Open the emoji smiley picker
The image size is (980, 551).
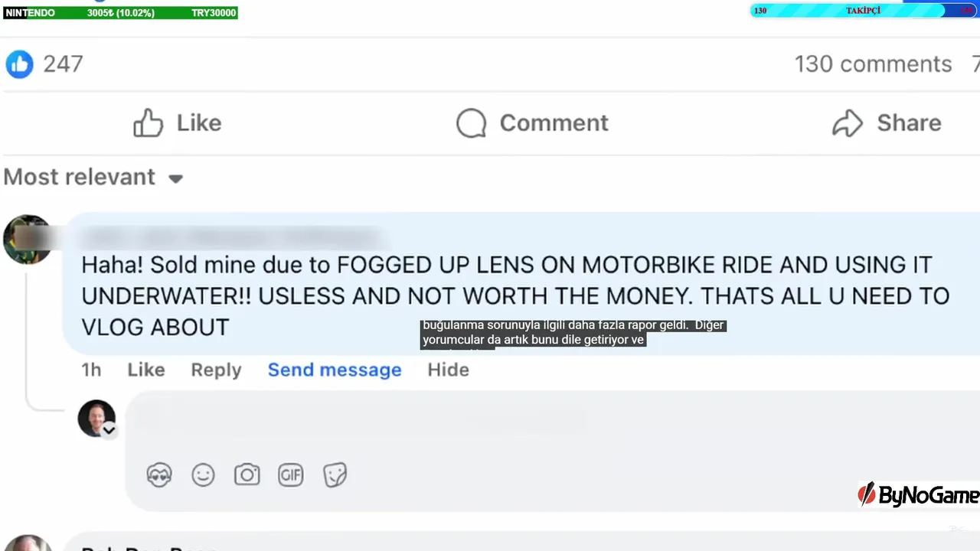point(203,475)
